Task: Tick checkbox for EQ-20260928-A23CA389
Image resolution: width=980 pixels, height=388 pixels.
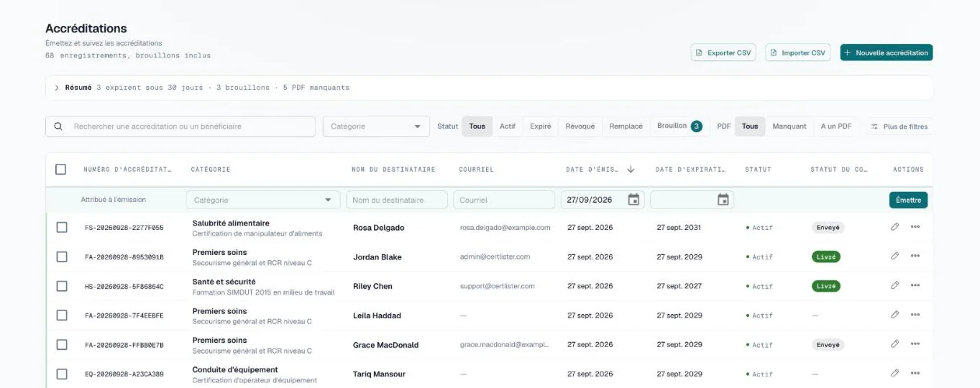Action: (62, 374)
